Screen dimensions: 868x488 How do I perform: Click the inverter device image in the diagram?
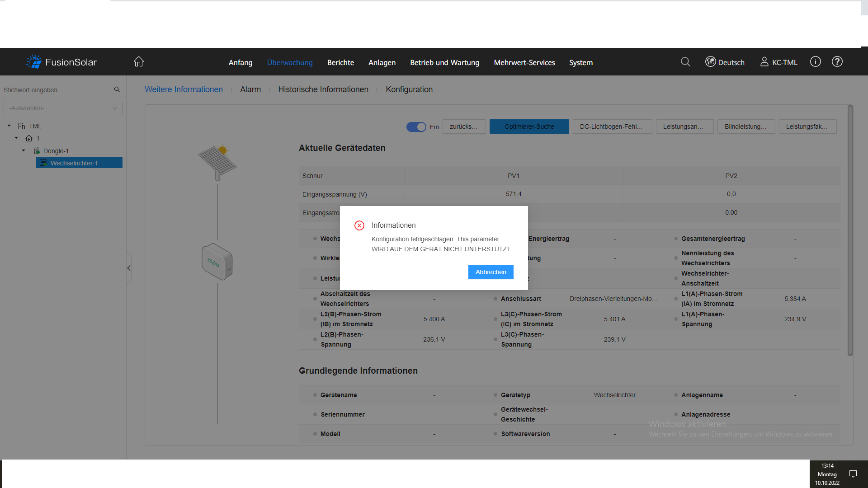[217, 262]
